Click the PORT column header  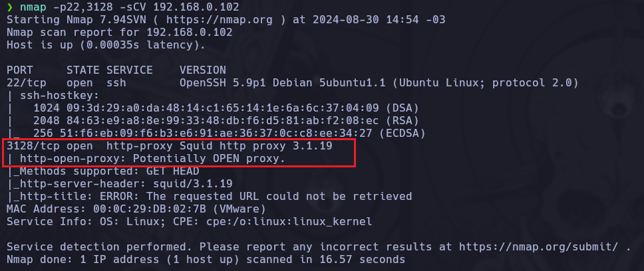19,70
